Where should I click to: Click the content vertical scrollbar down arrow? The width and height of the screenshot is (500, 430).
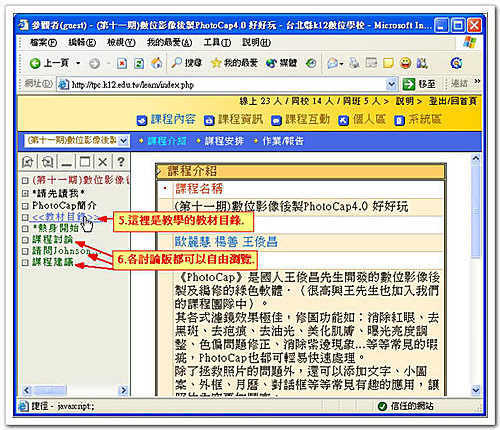click(x=476, y=390)
